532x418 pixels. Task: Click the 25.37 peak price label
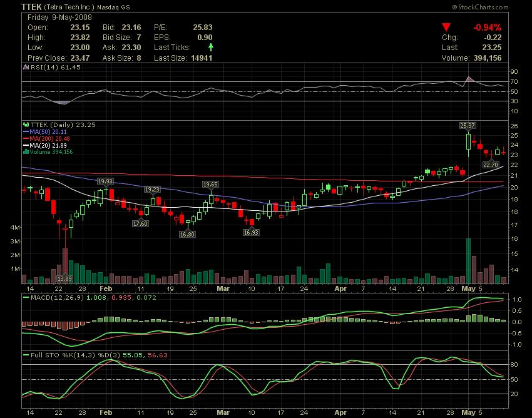point(467,126)
